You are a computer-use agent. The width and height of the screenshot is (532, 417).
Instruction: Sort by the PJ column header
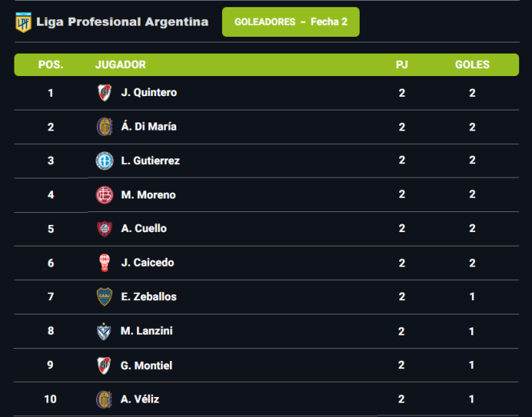click(x=402, y=65)
